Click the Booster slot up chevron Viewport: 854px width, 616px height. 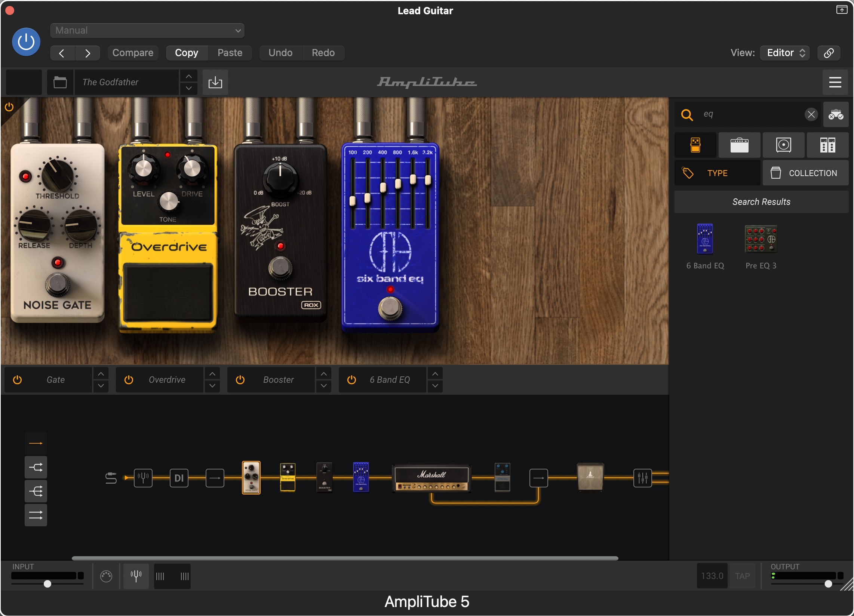pos(324,374)
